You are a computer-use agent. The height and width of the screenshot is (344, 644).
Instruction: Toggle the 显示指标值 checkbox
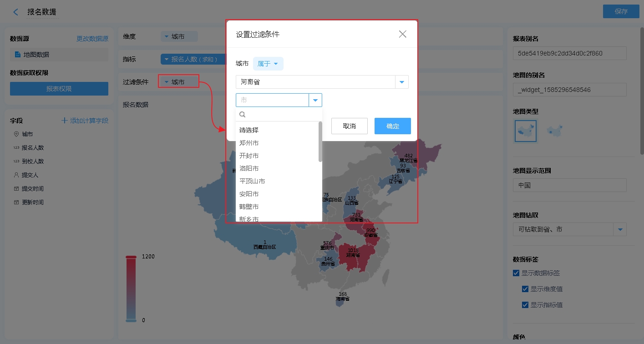pos(525,305)
